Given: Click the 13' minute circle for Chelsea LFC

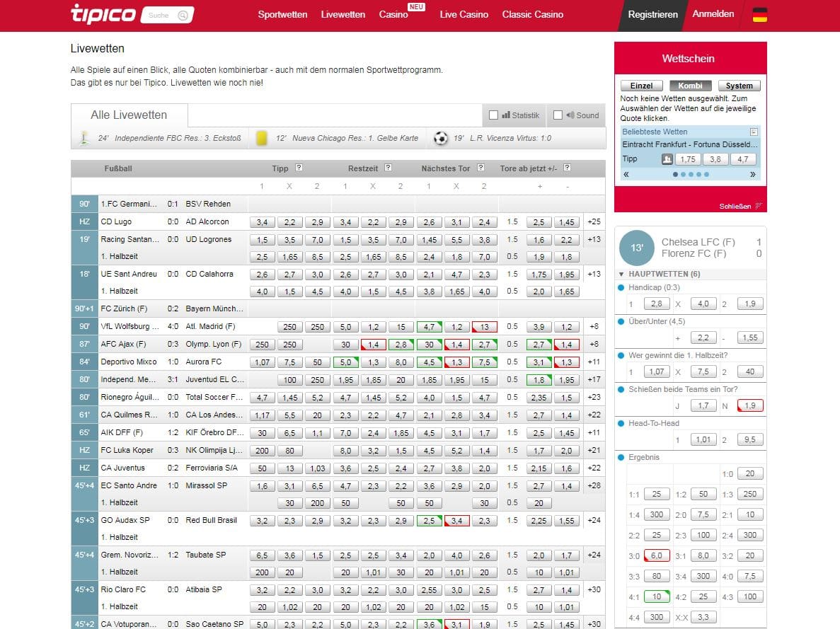Looking at the screenshot, I should point(636,248).
